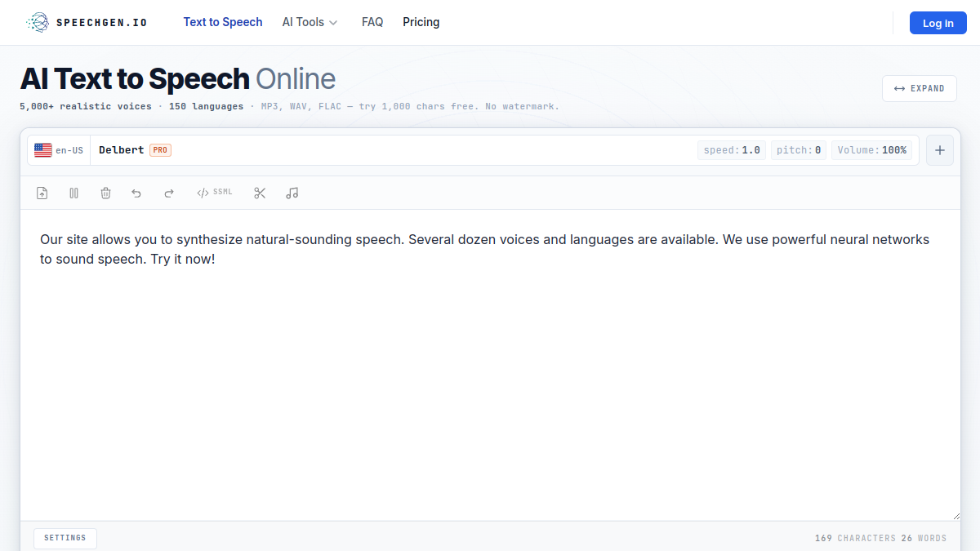This screenshot has width=980, height=551.
Task: Clear text using the trash icon
Action: tap(105, 193)
